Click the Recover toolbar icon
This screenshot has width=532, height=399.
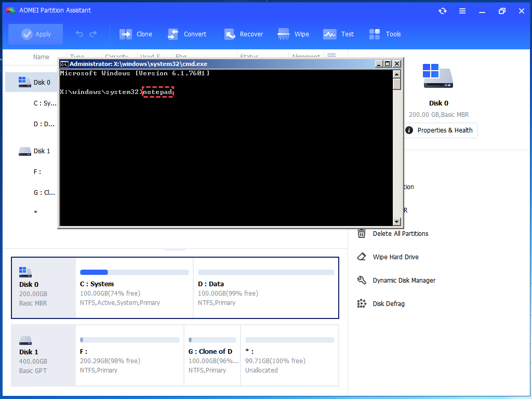[x=230, y=34]
